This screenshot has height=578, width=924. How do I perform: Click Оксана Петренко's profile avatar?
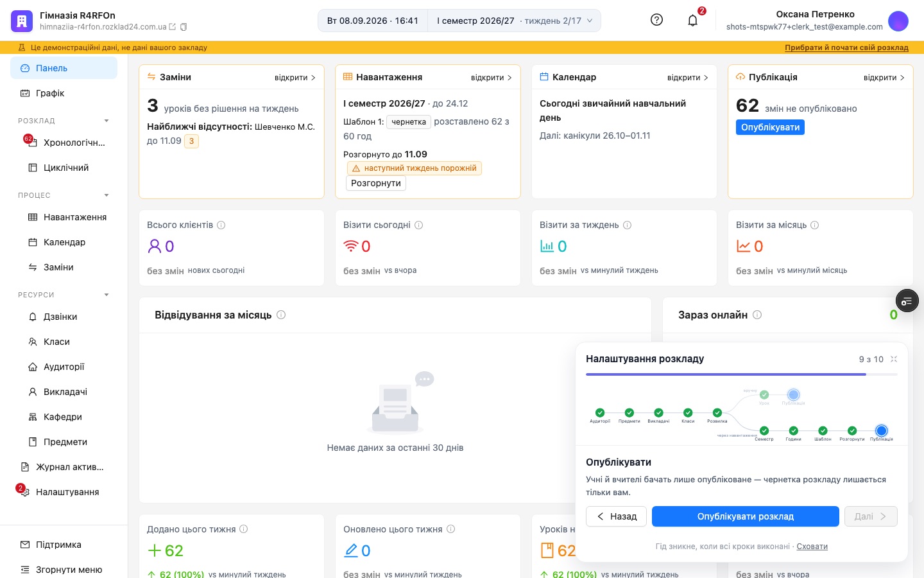coord(898,21)
